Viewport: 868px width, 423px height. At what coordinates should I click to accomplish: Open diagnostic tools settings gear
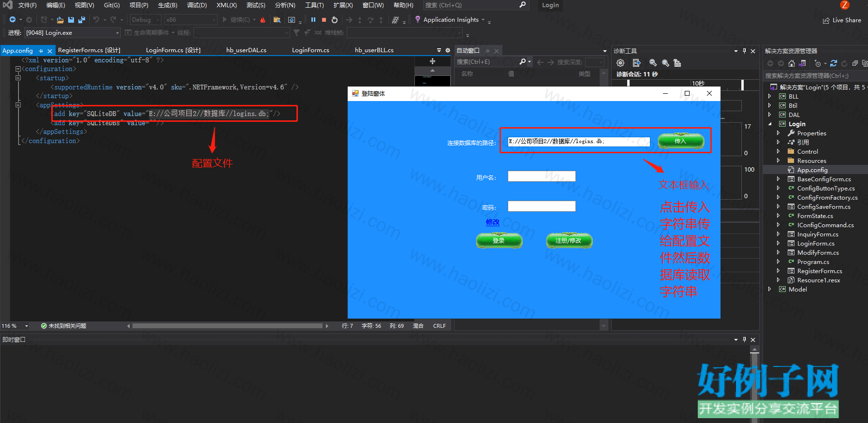pyautogui.click(x=620, y=63)
